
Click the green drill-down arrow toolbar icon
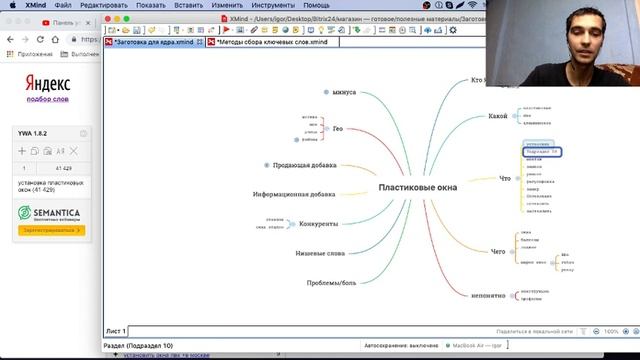click(357, 30)
